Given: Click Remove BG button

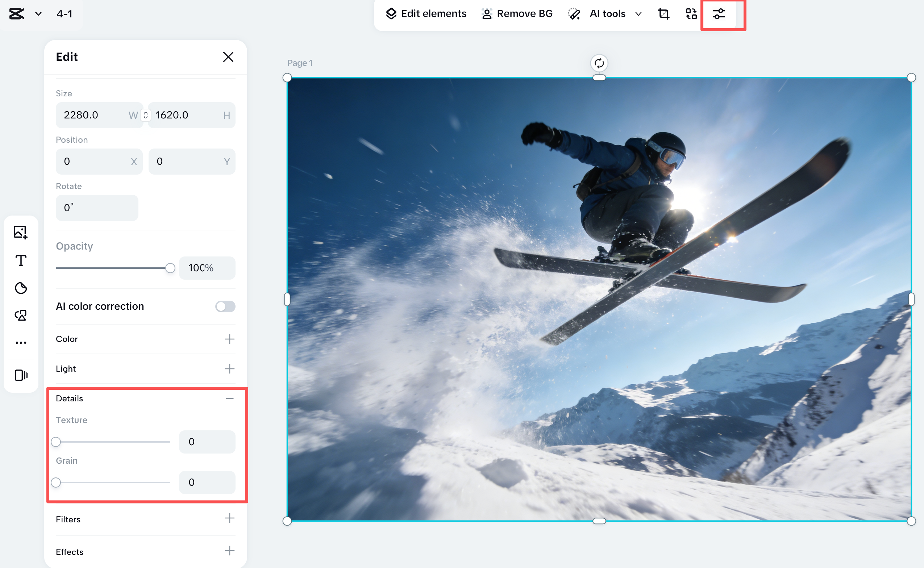Looking at the screenshot, I should (x=517, y=14).
